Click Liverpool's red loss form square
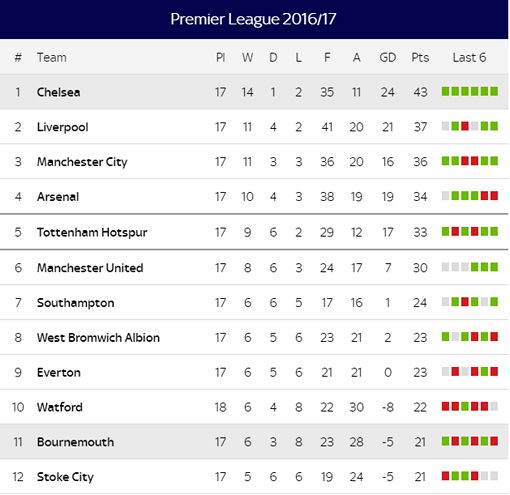This screenshot has width=510, height=495. (x=465, y=126)
